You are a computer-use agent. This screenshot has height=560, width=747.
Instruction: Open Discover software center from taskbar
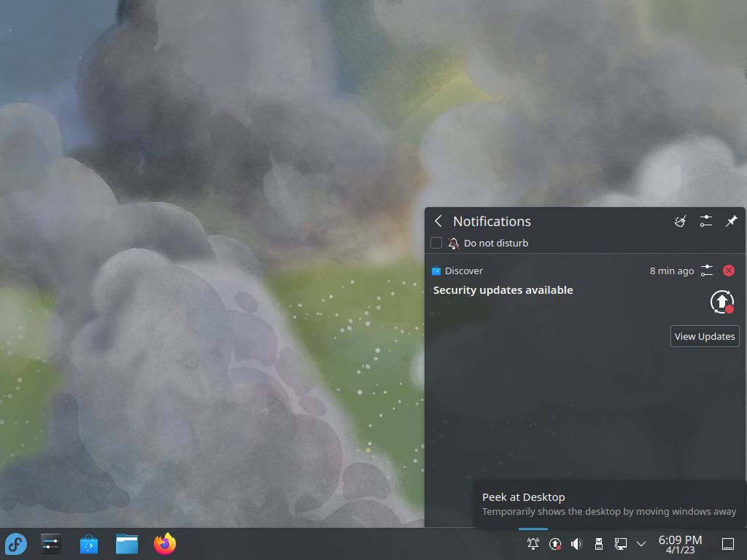coord(89,544)
